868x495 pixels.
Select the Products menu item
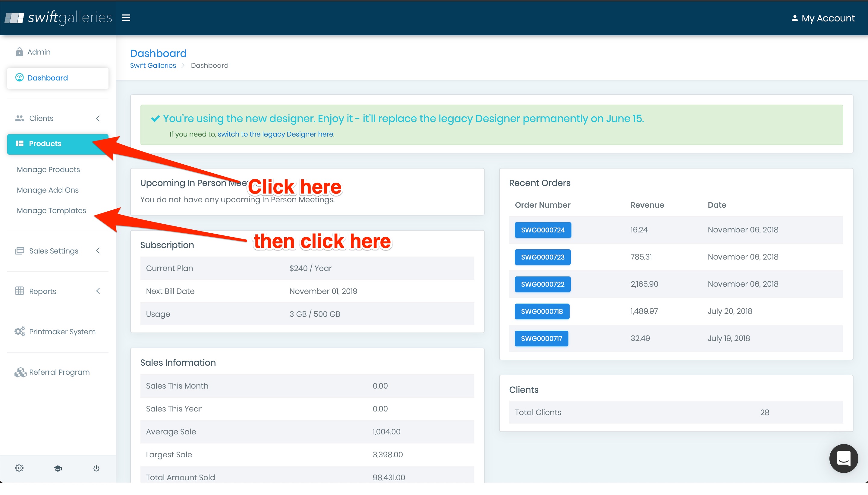tap(58, 144)
